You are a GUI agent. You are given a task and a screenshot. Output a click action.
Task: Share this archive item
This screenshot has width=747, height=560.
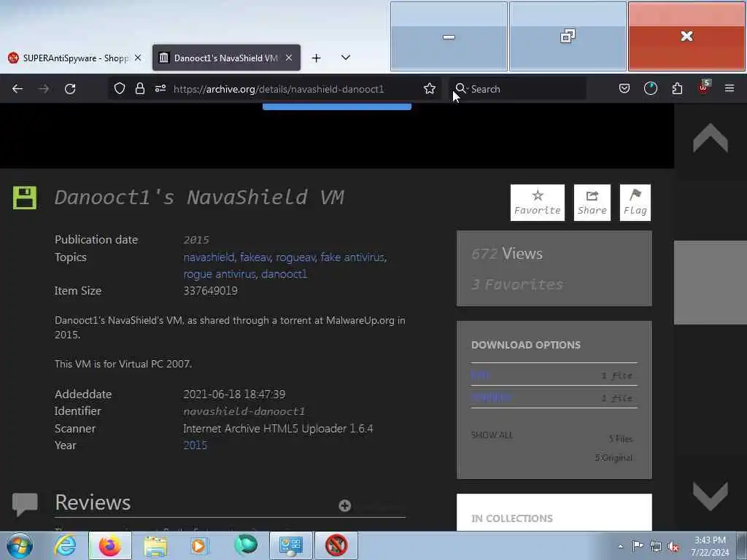point(592,203)
